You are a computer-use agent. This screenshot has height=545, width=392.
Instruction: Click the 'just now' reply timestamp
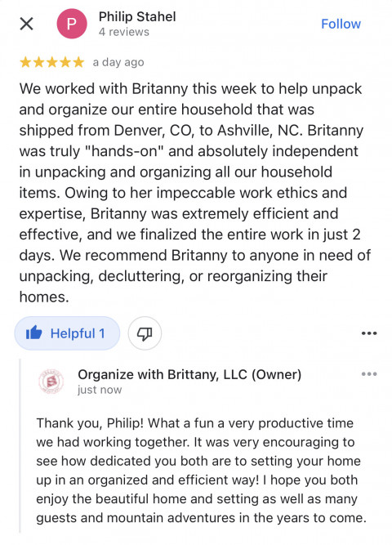tap(100, 390)
